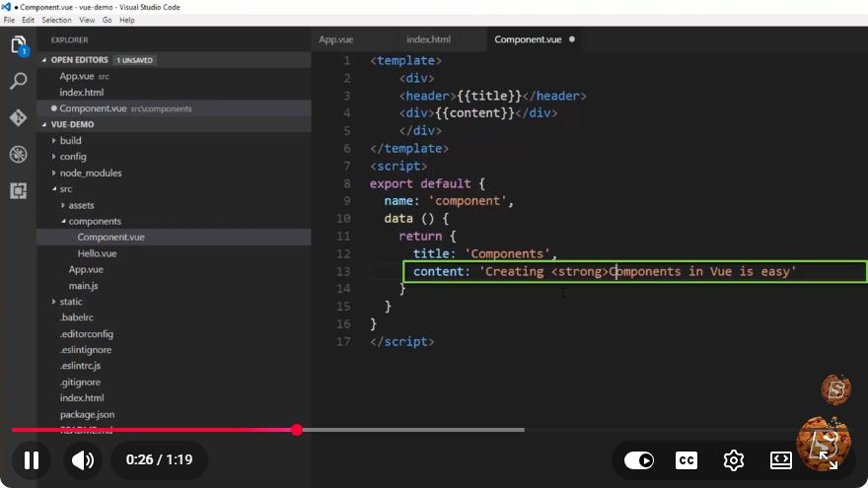The image size is (868, 488).
Task: Switch to theater mode icon
Action: (x=780, y=459)
